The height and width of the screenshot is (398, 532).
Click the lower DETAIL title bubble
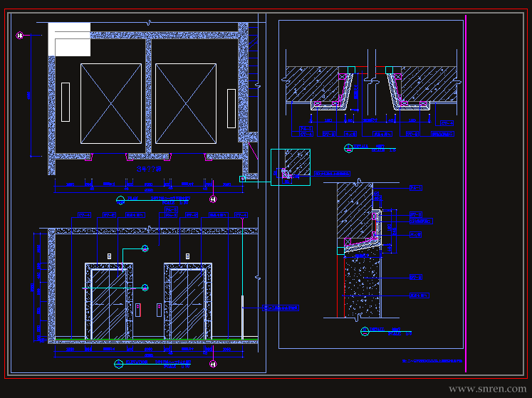[365, 332]
